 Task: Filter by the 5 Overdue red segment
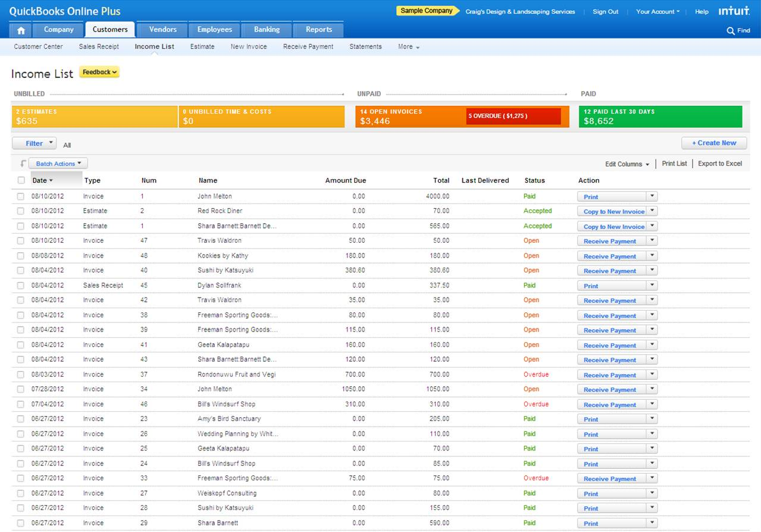pyautogui.click(x=513, y=116)
